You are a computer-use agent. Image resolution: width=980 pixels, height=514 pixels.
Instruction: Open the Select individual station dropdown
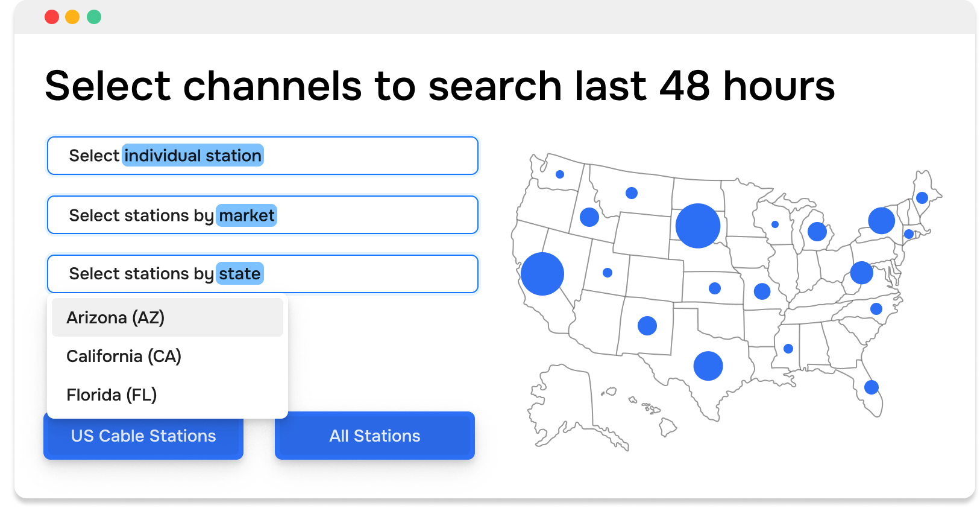(x=262, y=156)
